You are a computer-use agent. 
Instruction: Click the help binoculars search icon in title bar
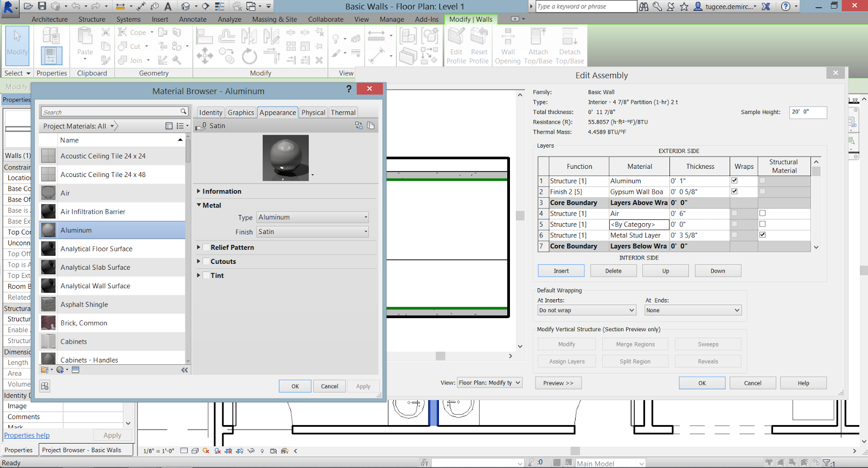coord(643,7)
